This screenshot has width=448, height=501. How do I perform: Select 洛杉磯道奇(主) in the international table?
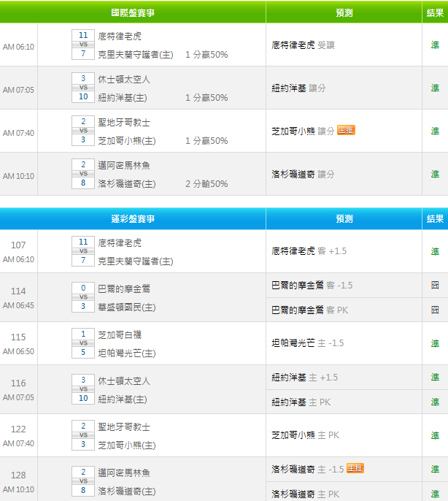pos(127,184)
